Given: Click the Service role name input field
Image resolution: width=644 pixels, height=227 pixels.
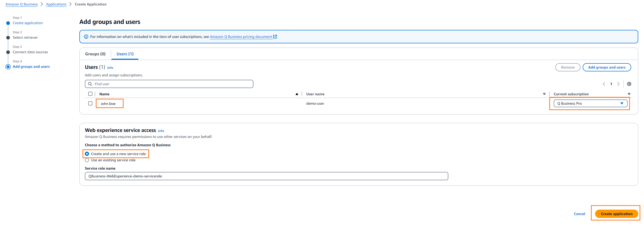Looking at the screenshot, I should [x=266, y=176].
